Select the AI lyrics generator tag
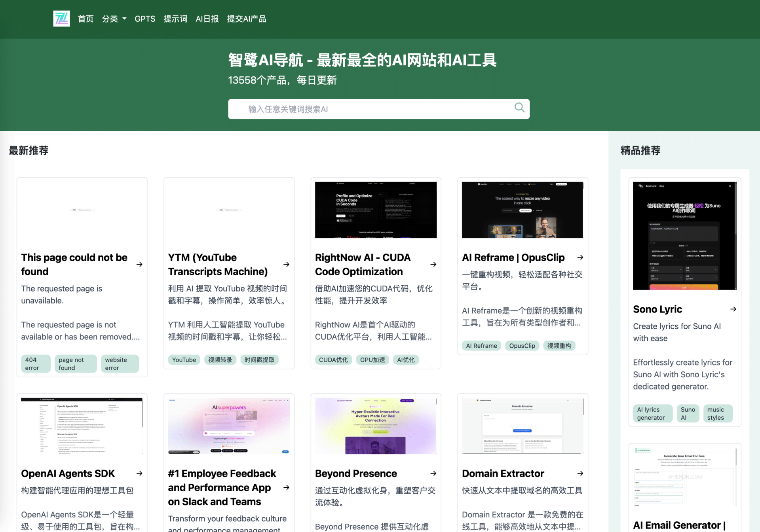Image resolution: width=760 pixels, height=532 pixels. pyautogui.click(x=652, y=413)
